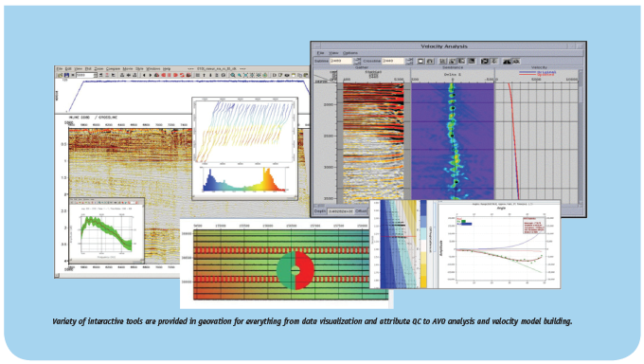This screenshot has height=364, width=644.
Task: Click the up arrow toolbar icon
Action: (x=205, y=75)
